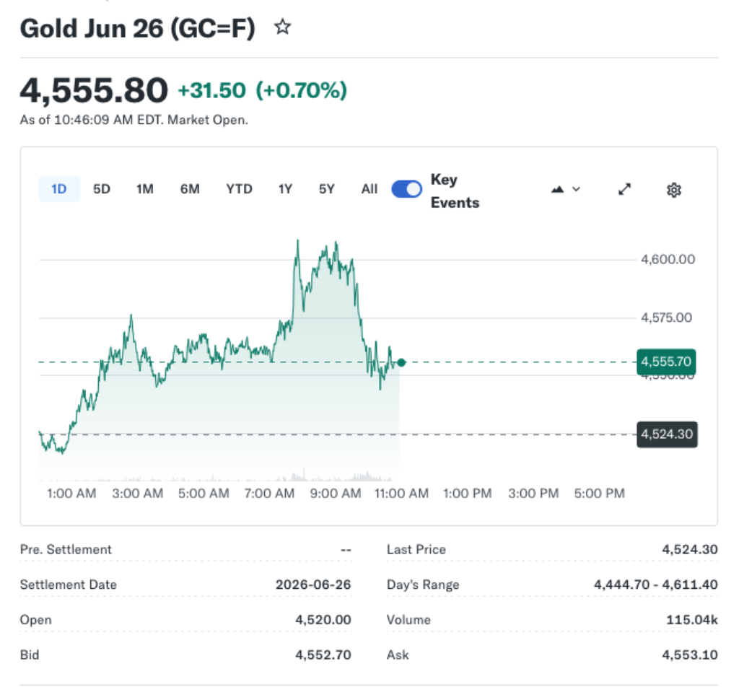View the YTD chart

pyautogui.click(x=238, y=189)
